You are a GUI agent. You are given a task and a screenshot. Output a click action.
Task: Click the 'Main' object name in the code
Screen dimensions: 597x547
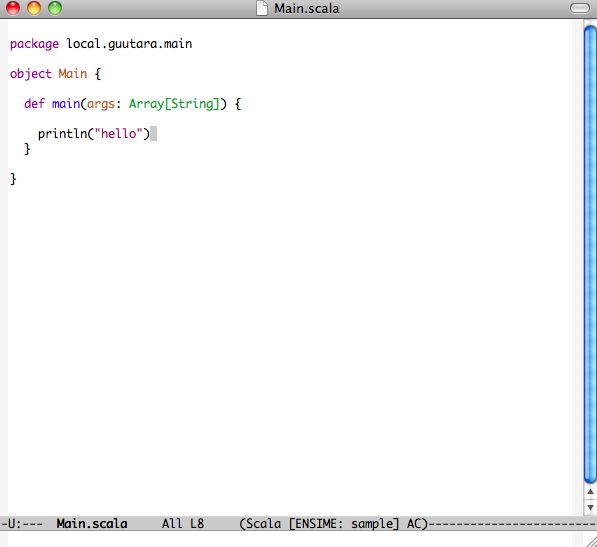(x=73, y=73)
